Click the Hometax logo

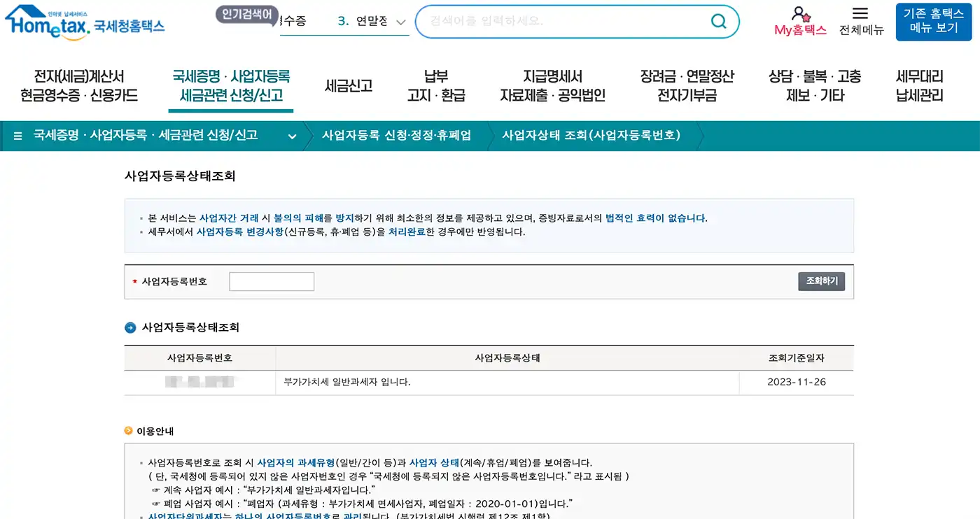85,23
